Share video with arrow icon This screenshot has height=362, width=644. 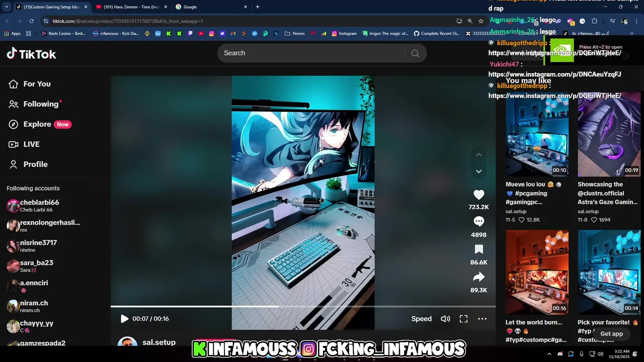[x=478, y=277]
